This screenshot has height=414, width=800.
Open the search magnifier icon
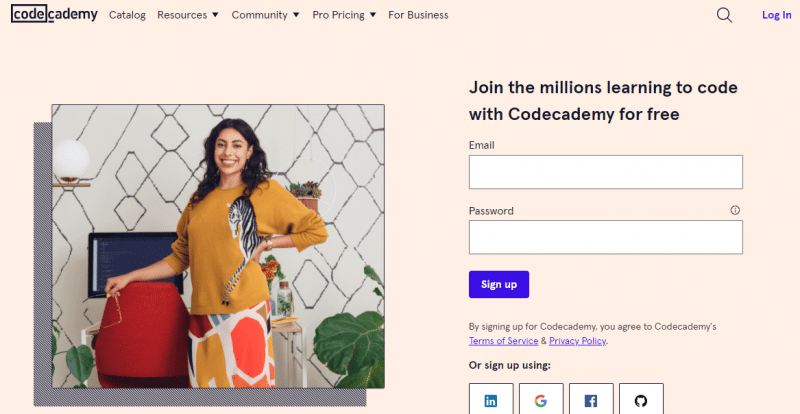(725, 15)
